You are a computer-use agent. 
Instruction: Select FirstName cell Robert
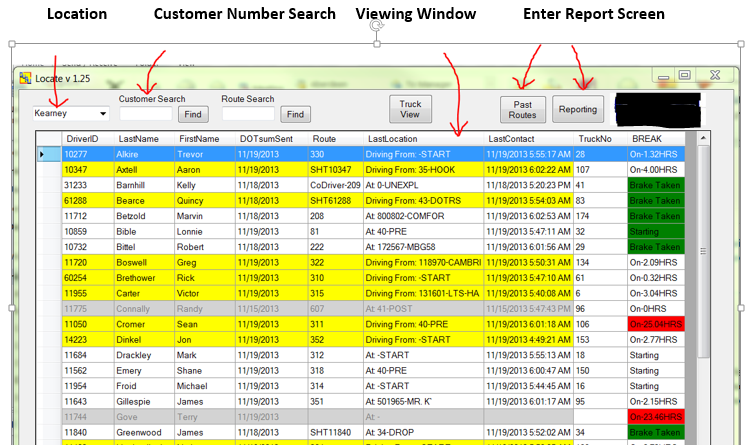(x=205, y=247)
